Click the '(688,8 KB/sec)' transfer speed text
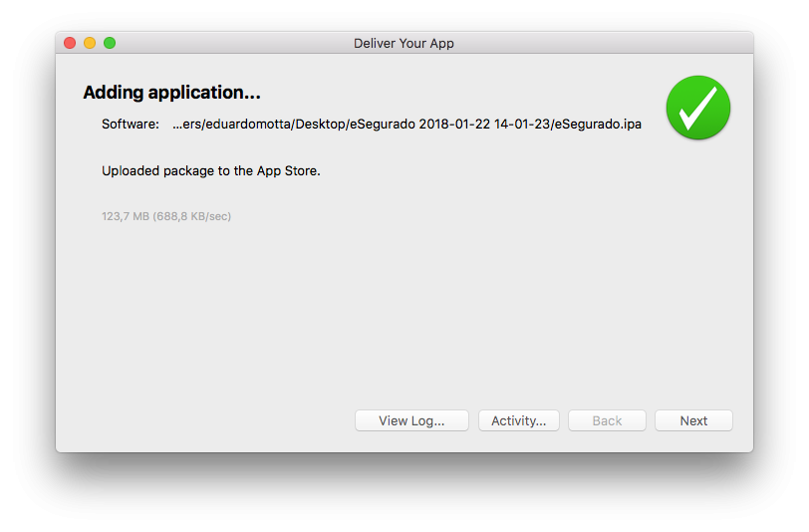The width and height of the screenshot is (809, 532). 191,216
